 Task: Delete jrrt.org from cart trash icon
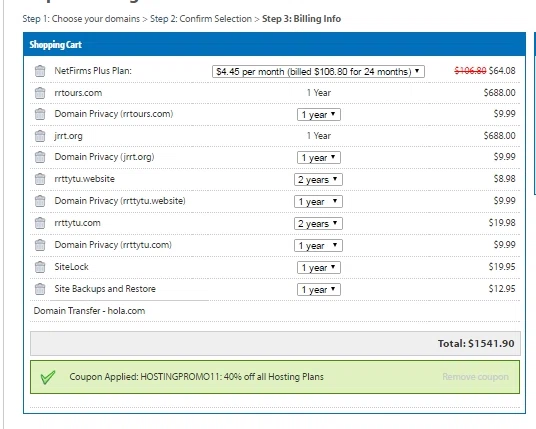tap(40, 136)
